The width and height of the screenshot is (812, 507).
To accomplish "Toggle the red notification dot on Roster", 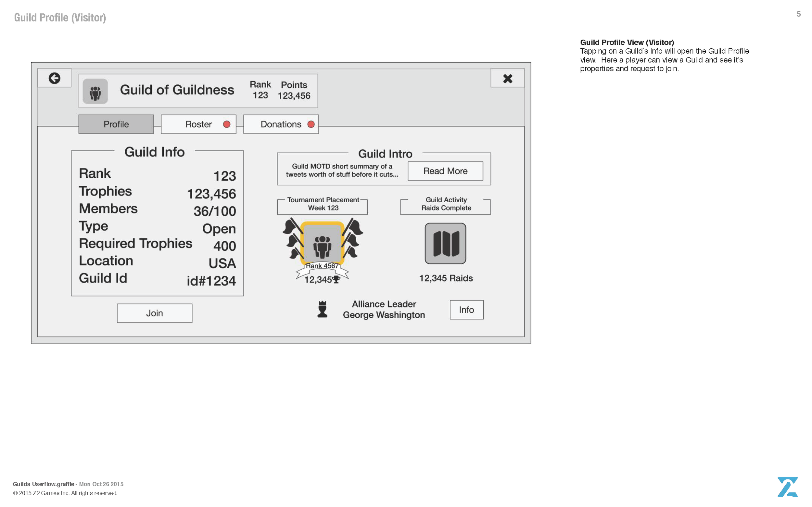I will (227, 124).
